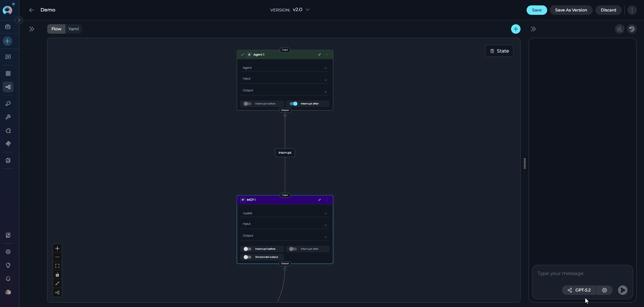Click the version history icon at top right

(x=632, y=29)
